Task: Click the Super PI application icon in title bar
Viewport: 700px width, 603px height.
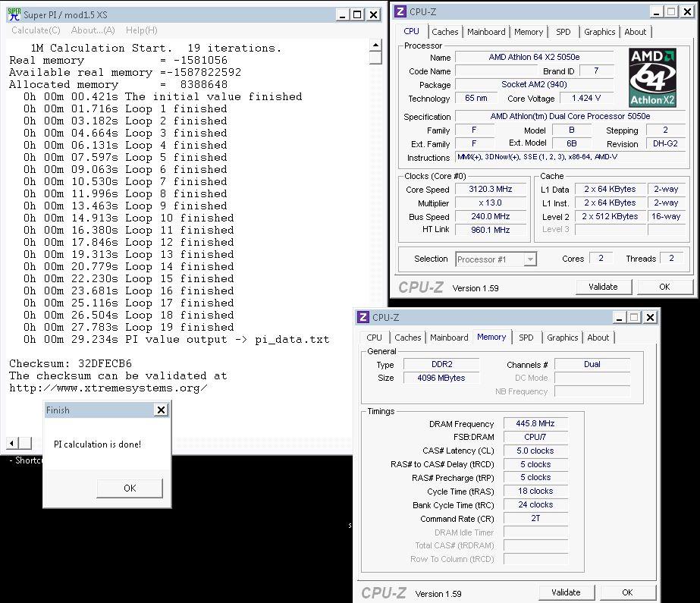Action: click(14, 14)
